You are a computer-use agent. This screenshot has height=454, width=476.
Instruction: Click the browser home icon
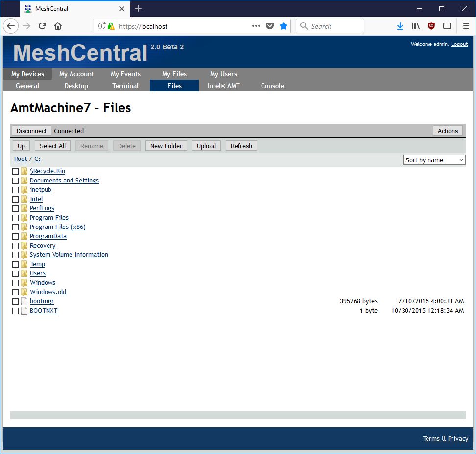tap(58, 26)
